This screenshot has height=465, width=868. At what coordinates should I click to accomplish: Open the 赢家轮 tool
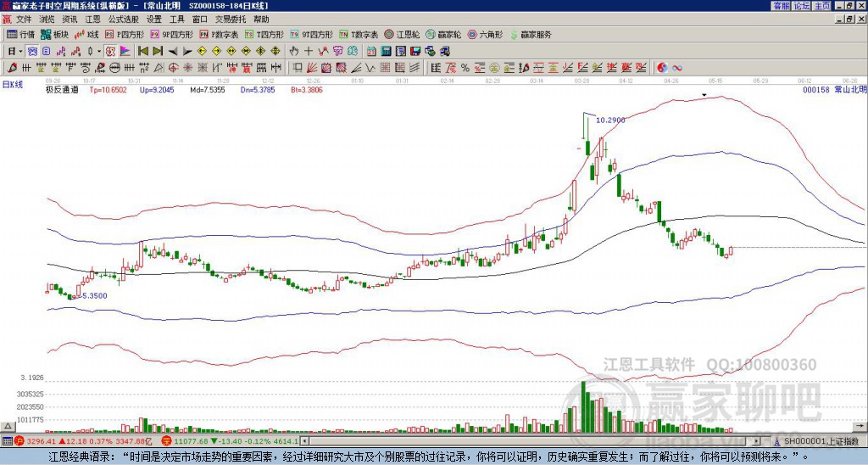[443, 34]
